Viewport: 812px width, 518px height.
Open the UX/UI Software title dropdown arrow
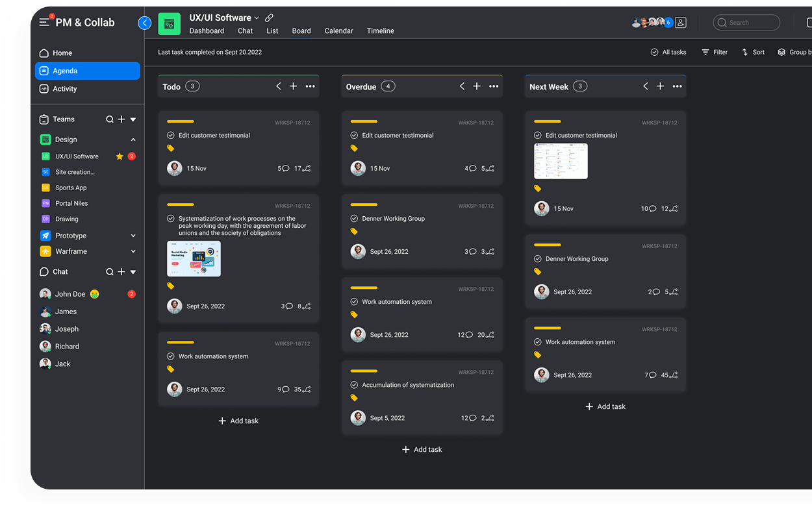tap(257, 18)
